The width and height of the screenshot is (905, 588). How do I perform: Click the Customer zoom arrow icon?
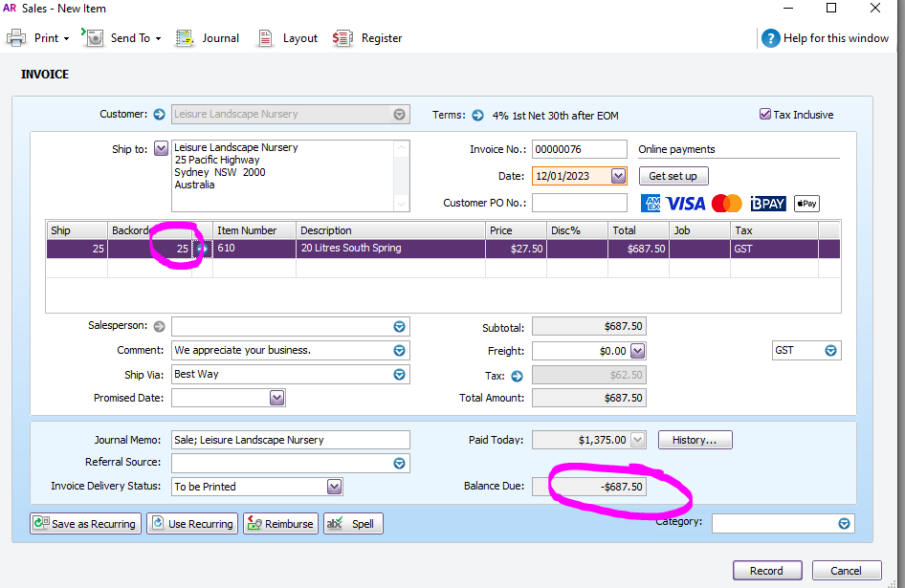click(x=159, y=115)
